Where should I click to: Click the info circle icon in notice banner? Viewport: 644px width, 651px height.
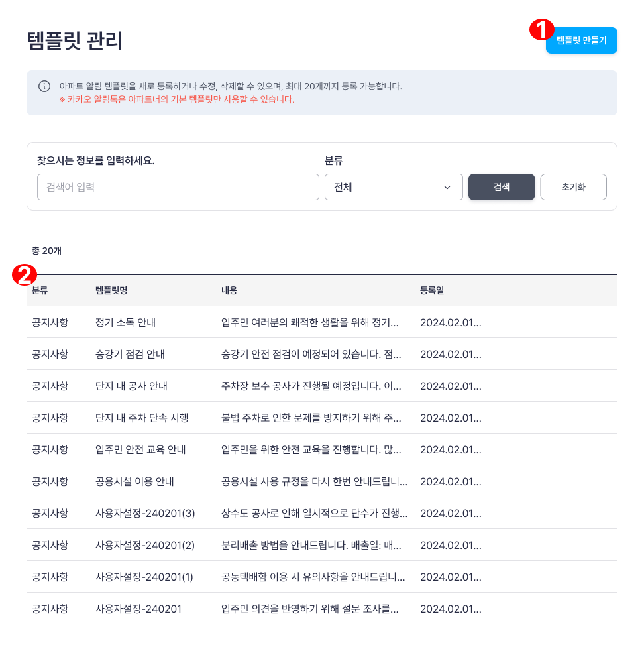[x=44, y=86]
